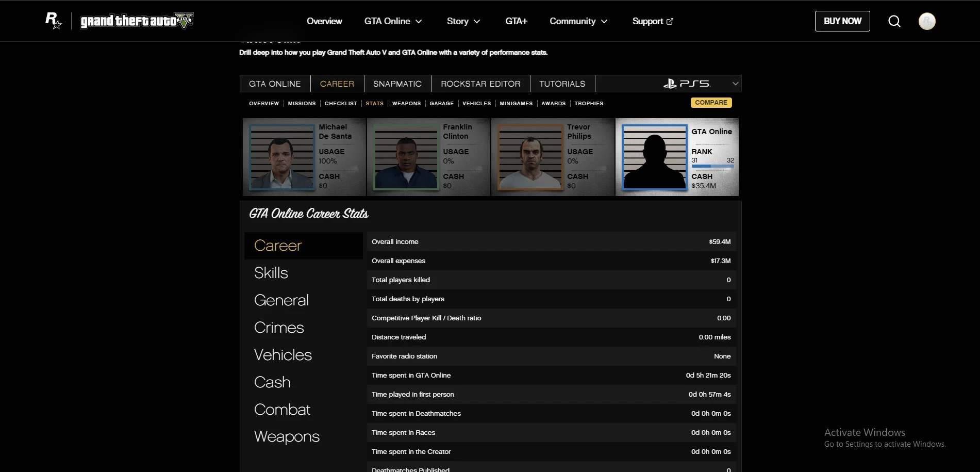Select Trevor Philips character card
Image resolution: width=980 pixels, height=472 pixels.
tap(553, 157)
